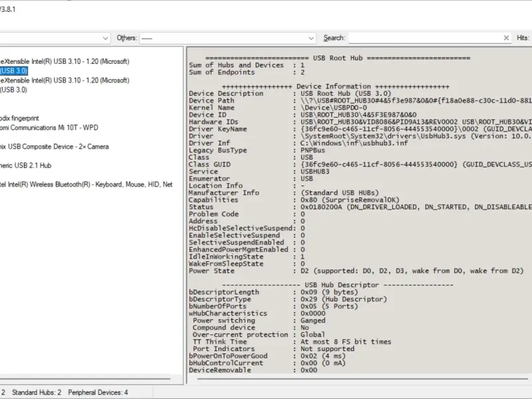The width and height of the screenshot is (532, 399).
Task: Select the Generic USB 2.1 Hub
Action: 25,166
